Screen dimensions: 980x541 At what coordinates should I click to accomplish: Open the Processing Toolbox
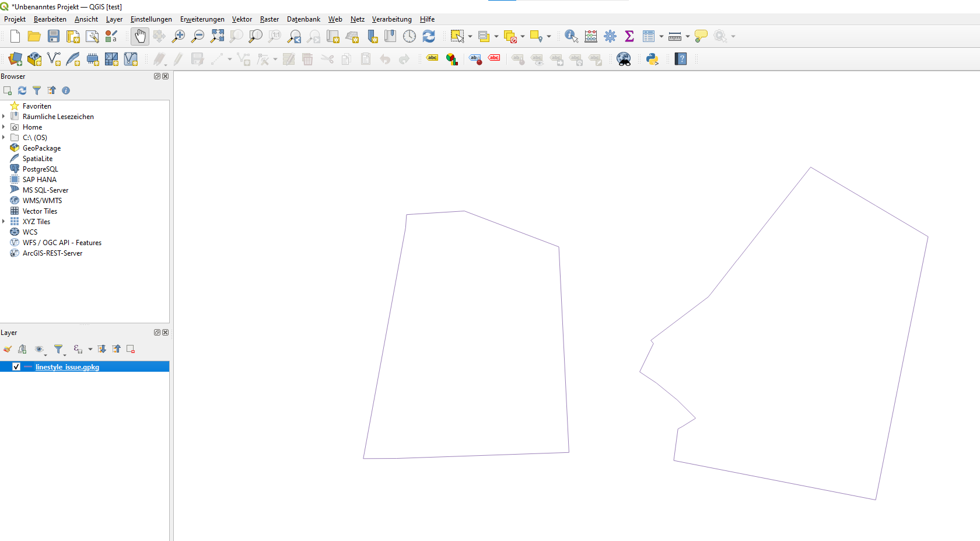pos(610,36)
